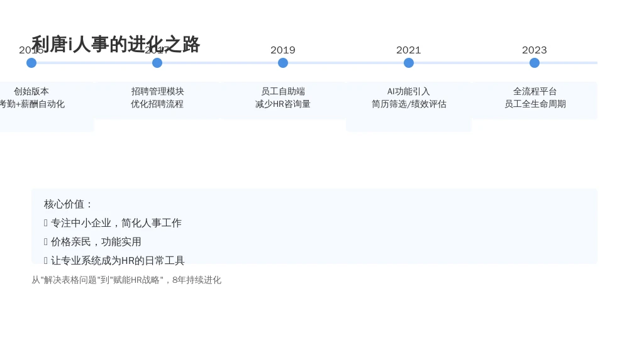Click the footnote about 8年持续进化
This screenshot has width=644, height=362.
[x=126, y=280]
